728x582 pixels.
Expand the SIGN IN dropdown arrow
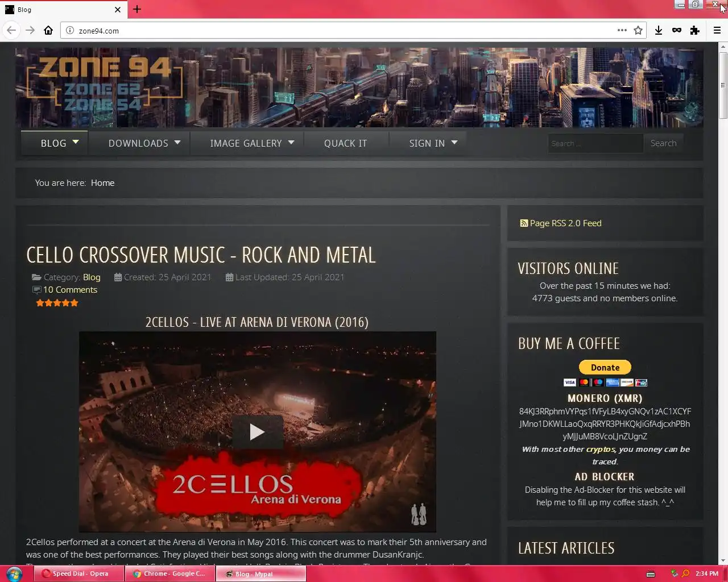point(454,143)
